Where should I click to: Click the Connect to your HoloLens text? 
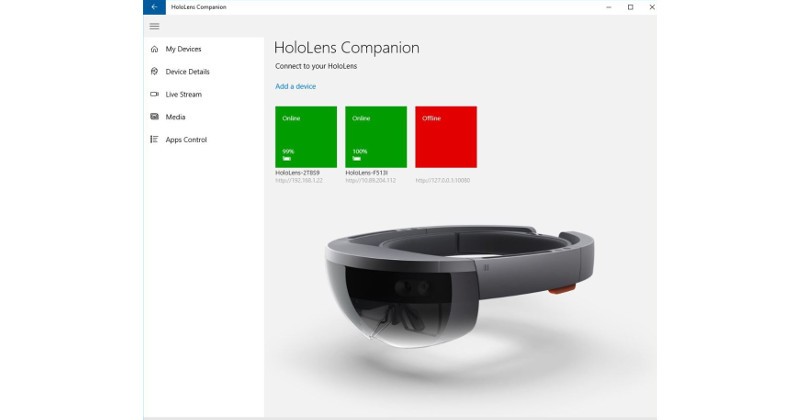click(x=316, y=66)
